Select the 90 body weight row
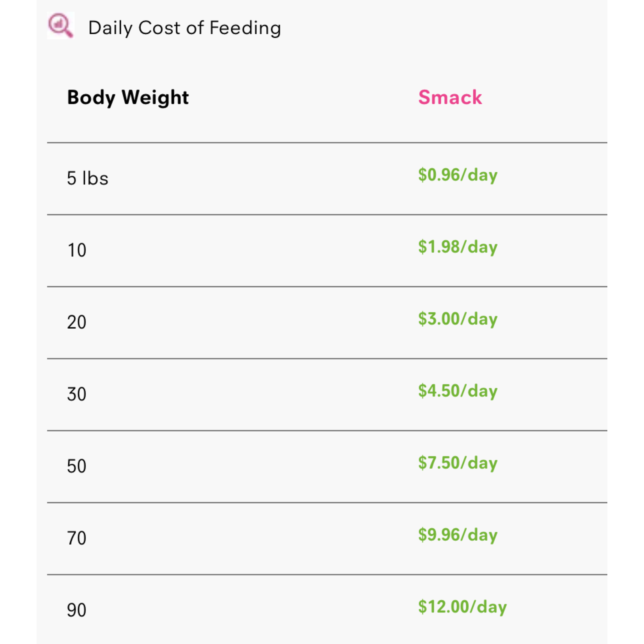This screenshot has height=644, width=644. coord(327,610)
